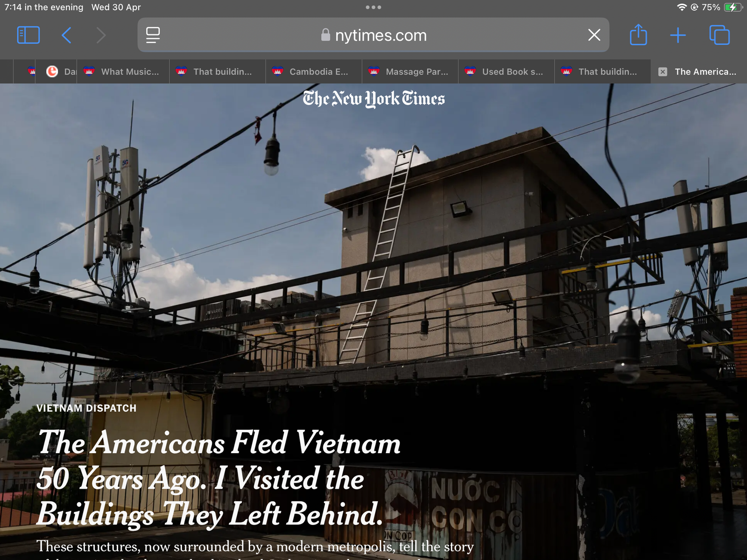Open The New York Times logo link
The height and width of the screenshot is (560, 747).
click(x=373, y=98)
